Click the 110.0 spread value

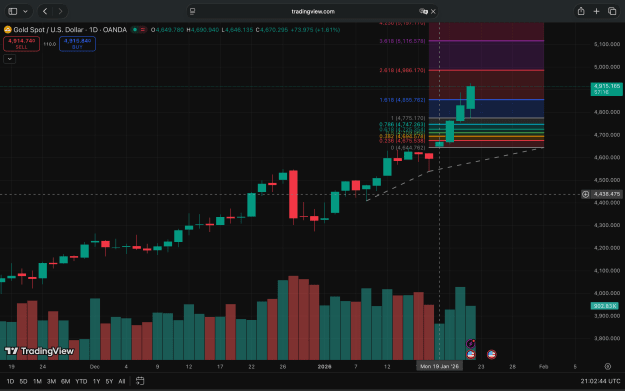49,44
